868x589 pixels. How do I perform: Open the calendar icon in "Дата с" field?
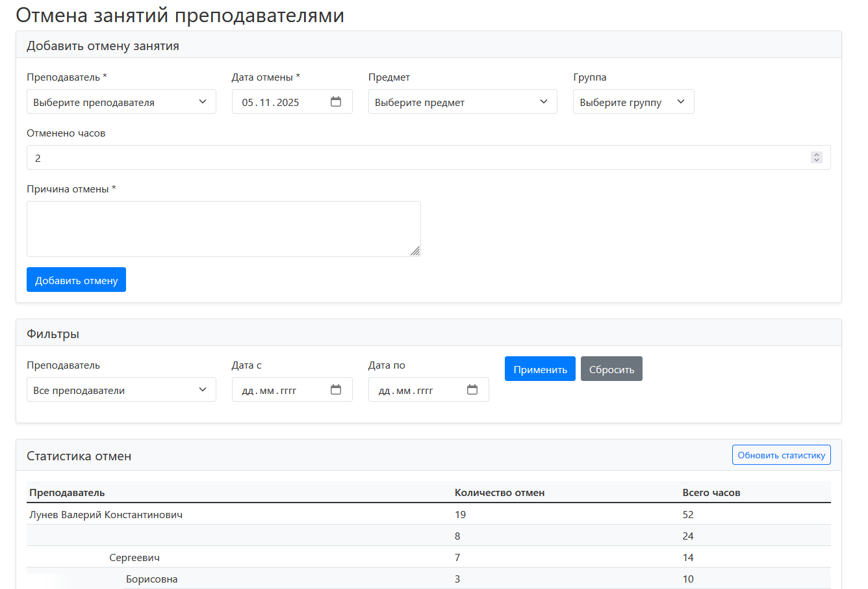click(336, 389)
